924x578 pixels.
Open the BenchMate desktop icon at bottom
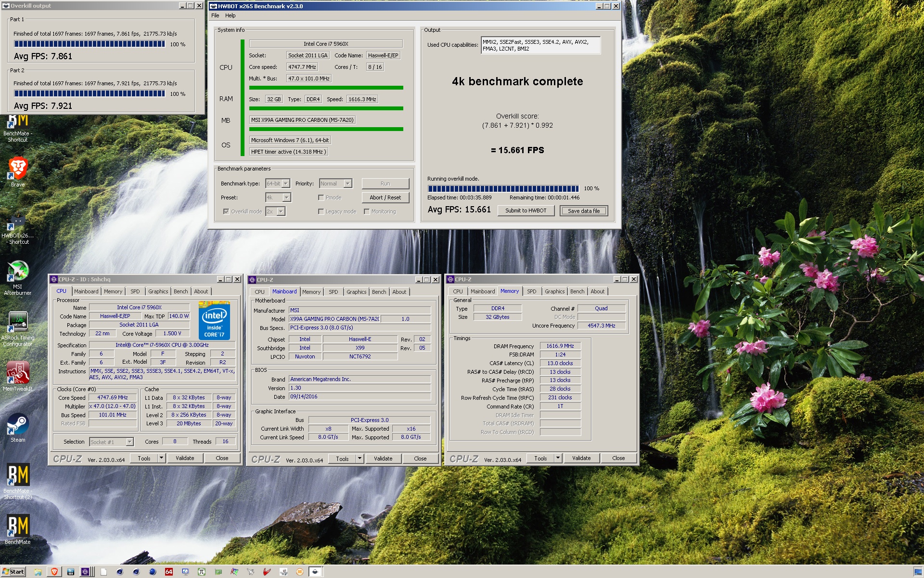(18, 530)
